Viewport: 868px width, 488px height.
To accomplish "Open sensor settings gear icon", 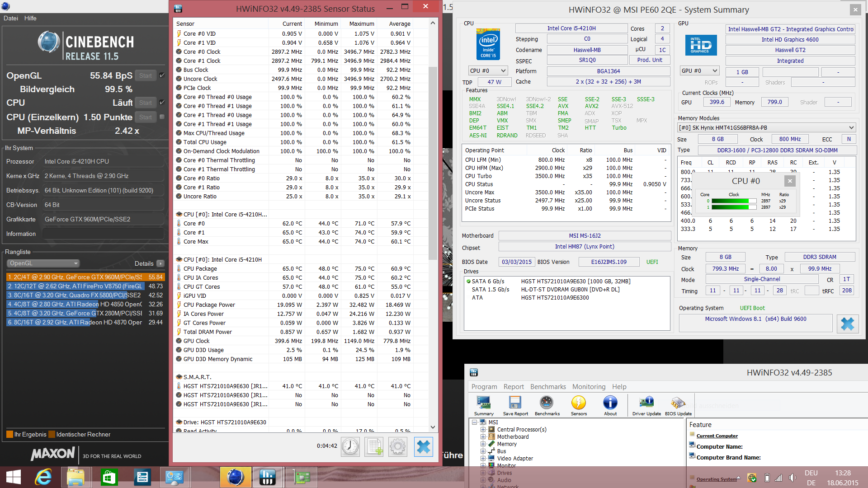I will point(398,447).
